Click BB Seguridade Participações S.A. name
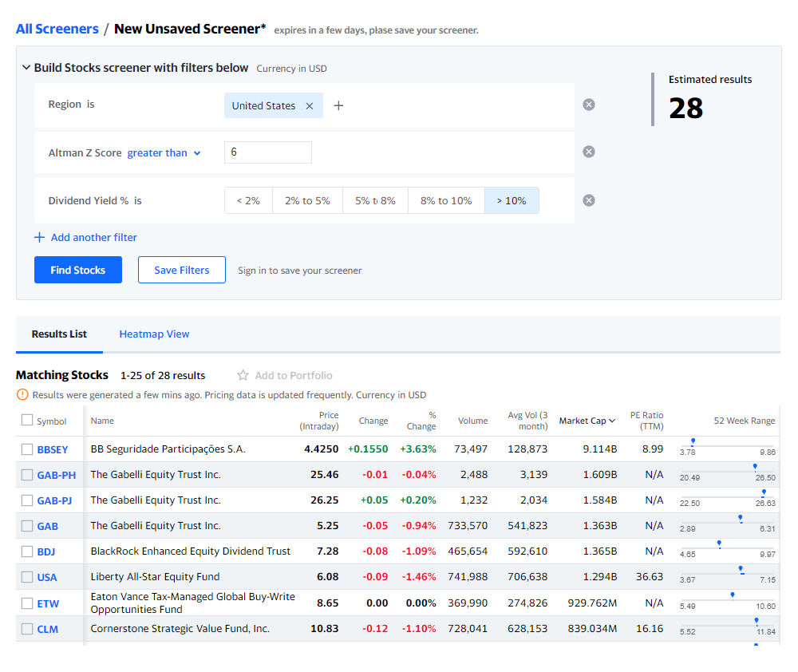The height and width of the screenshot is (672, 798). (x=168, y=449)
